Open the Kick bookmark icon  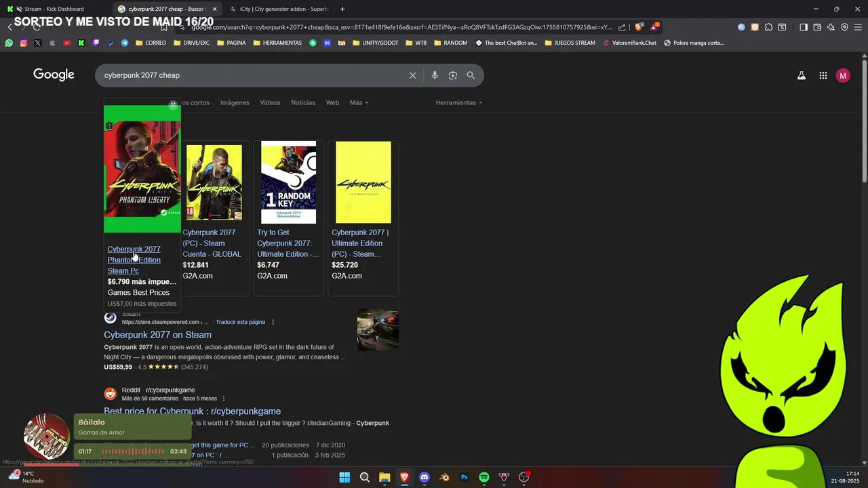click(81, 43)
